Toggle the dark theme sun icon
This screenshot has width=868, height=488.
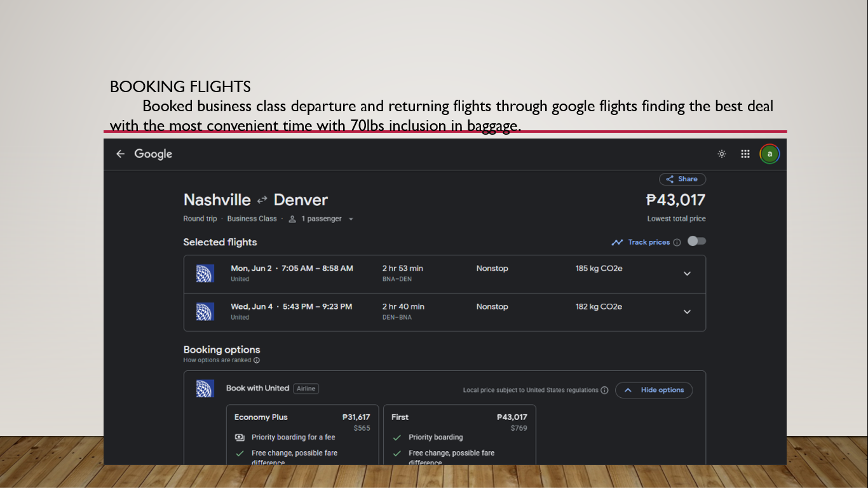pos(722,154)
